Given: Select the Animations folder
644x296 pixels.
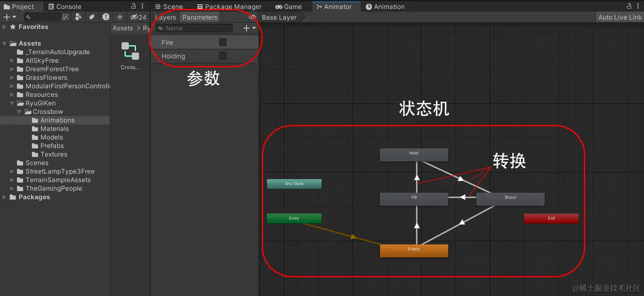Looking at the screenshot, I should [58, 120].
